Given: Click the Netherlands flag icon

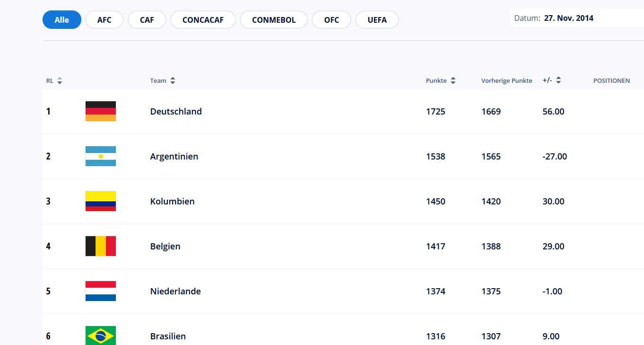Looking at the screenshot, I should 100,291.
